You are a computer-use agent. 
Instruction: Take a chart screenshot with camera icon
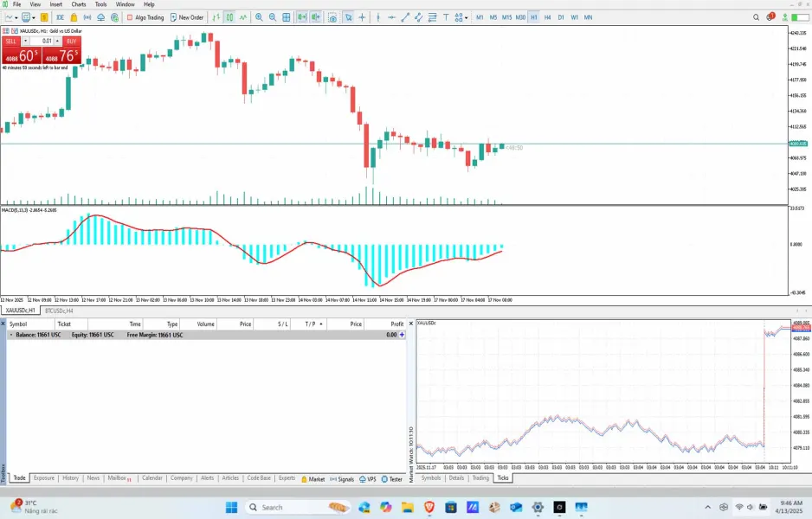pyautogui.click(x=332, y=17)
